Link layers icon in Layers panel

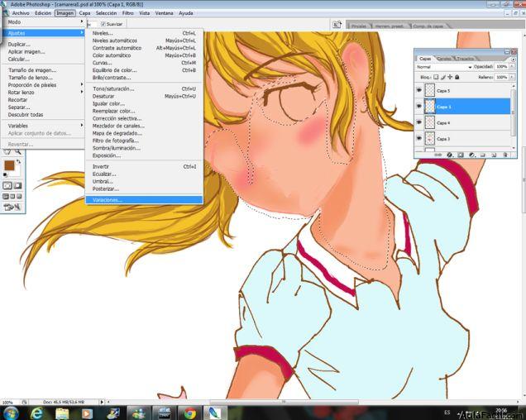[439, 155]
